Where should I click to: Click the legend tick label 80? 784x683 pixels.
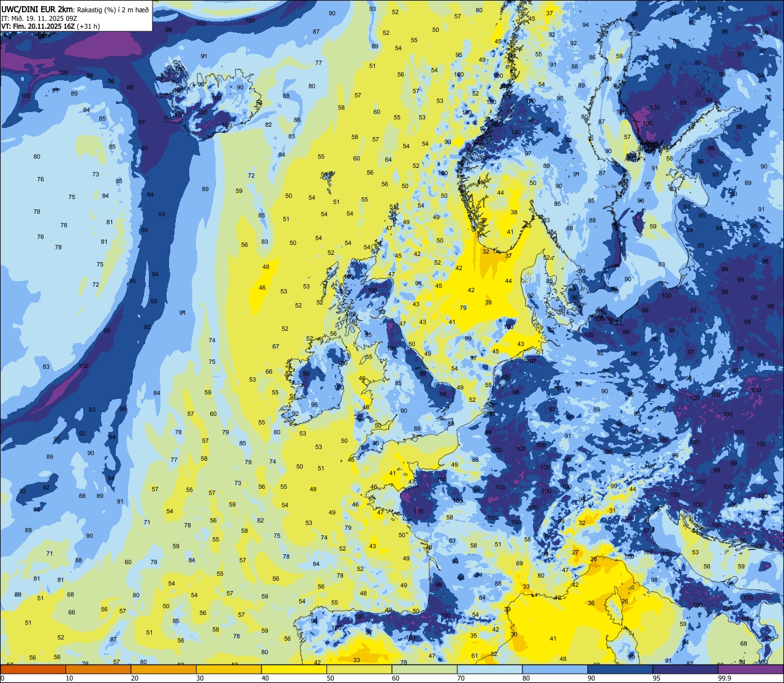(526, 678)
